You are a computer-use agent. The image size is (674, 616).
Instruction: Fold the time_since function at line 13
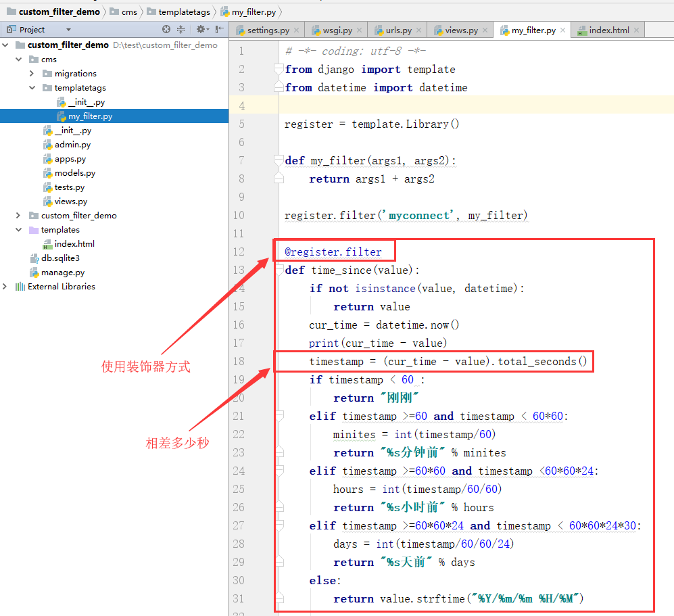[279, 270]
